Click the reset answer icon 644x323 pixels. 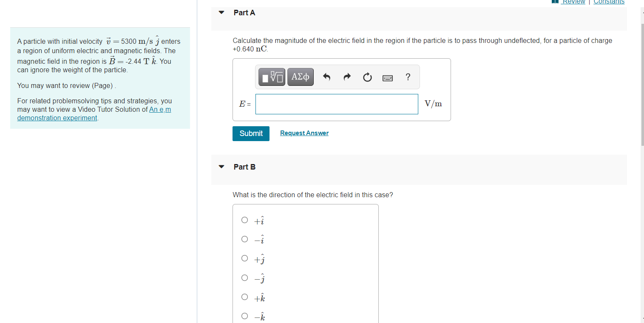(367, 77)
